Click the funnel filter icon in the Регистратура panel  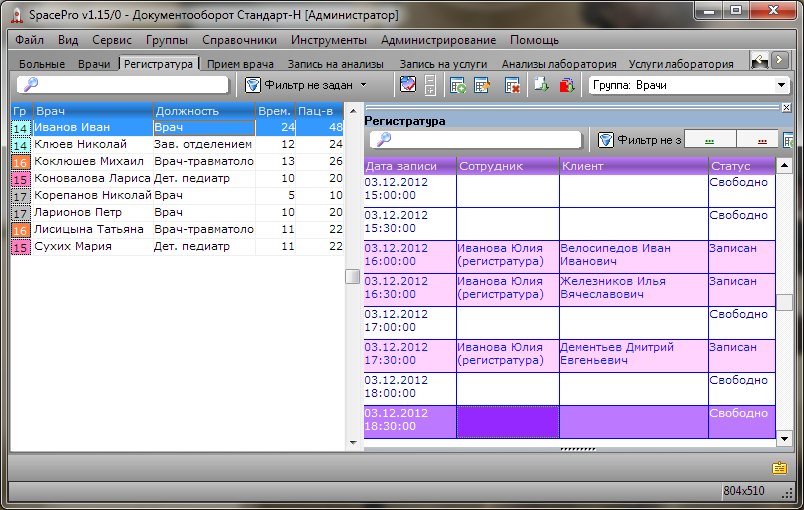(x=606, y=139)
